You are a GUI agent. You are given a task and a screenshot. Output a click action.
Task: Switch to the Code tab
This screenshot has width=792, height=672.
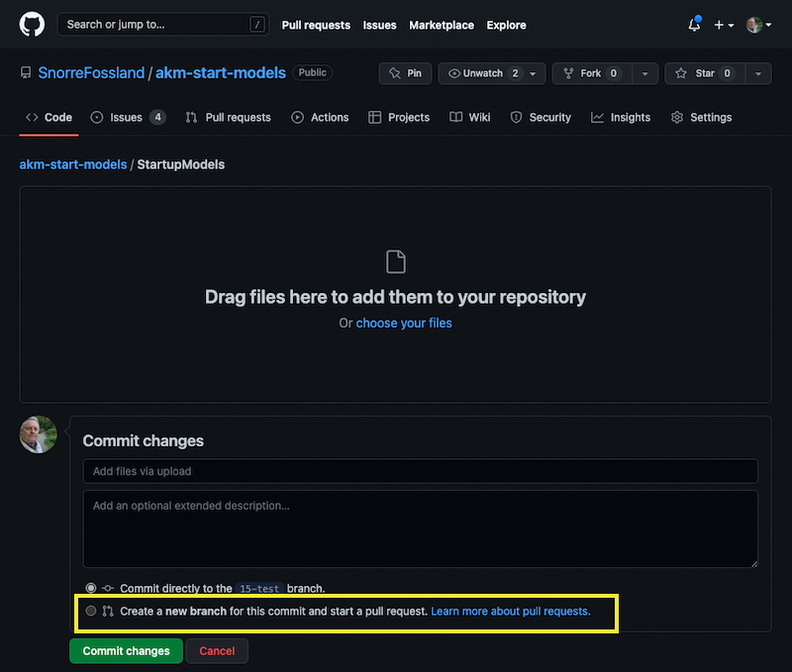(49, 118)
